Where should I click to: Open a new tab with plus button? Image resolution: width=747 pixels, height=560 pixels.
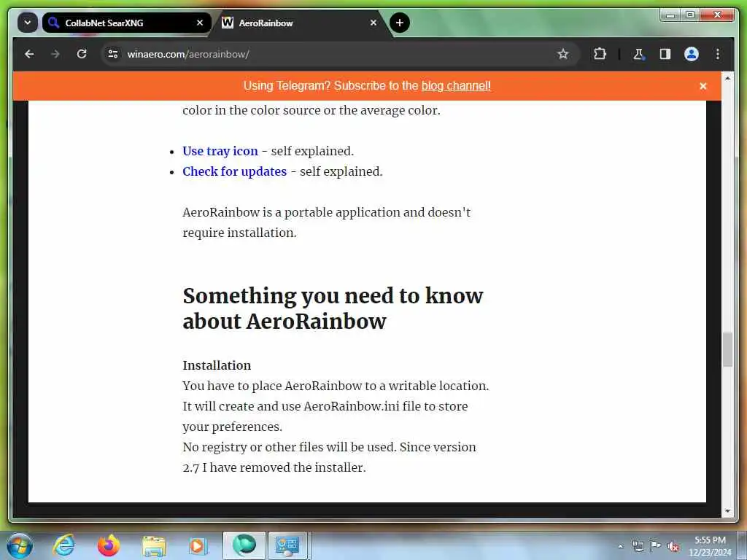coord(400,23)
